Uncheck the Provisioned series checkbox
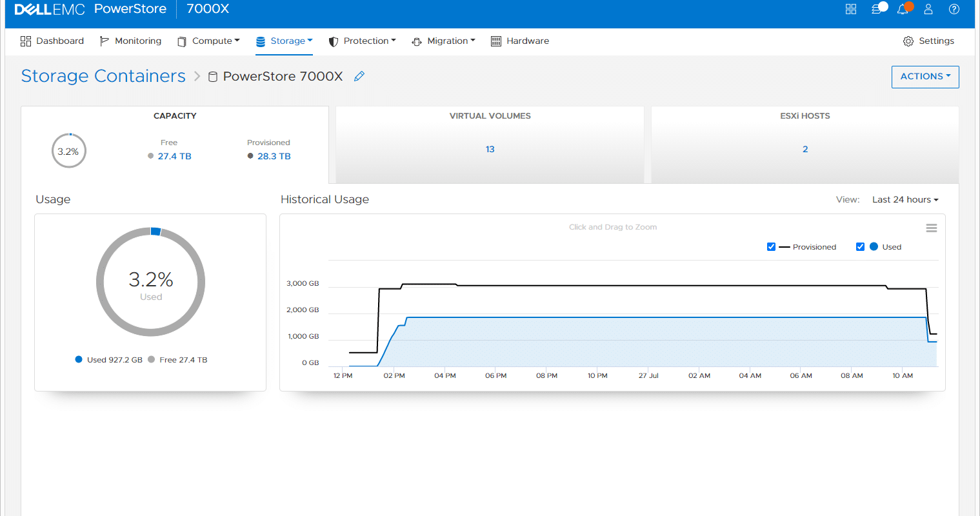This screenshot has height=516, width=980. 771,247
